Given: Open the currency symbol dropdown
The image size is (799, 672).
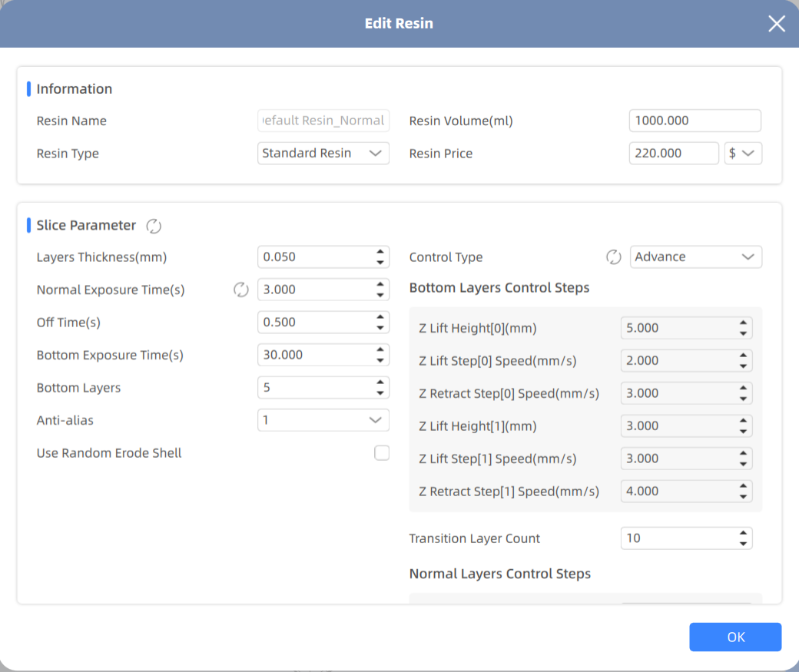Looking at the screenshot, I should pyautogui.click(x=743, y=154).
